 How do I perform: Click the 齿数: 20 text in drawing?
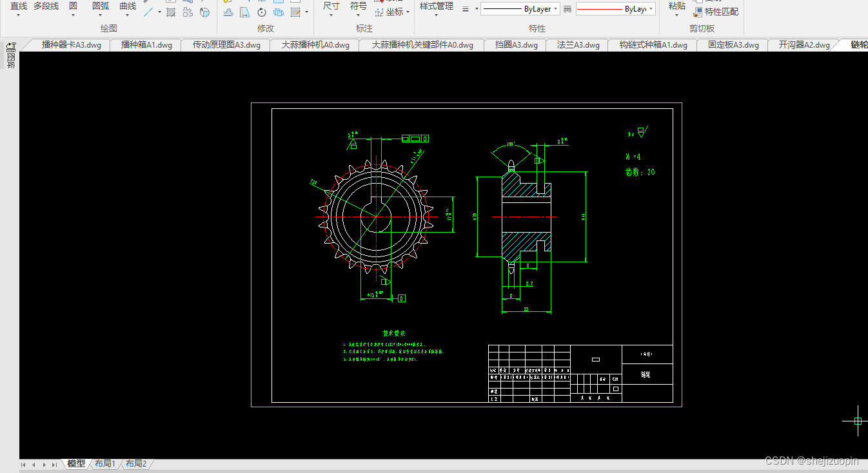pyautogui.click(x=640, y=172)
